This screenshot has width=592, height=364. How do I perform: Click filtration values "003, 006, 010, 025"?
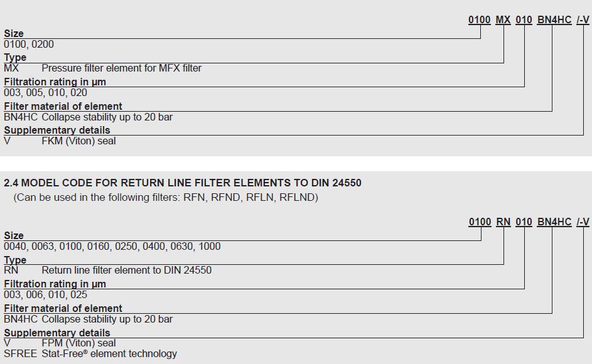point(46,295)
